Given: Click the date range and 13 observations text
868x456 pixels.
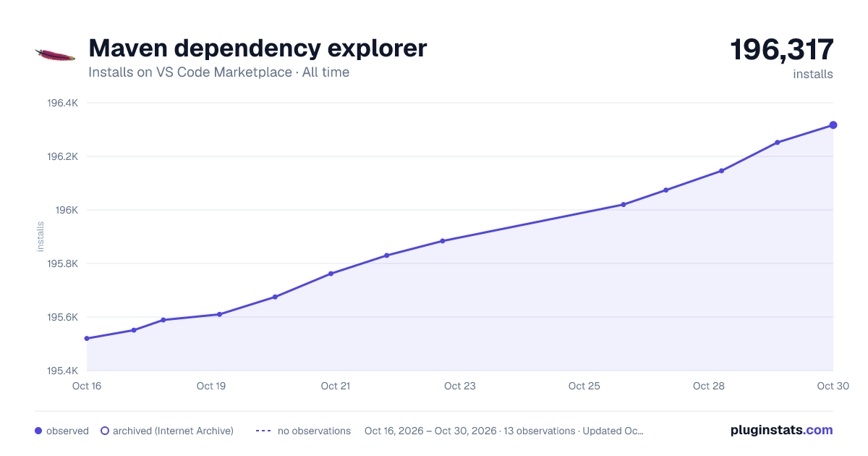Looking at the screenshot, I should (x=504, y=431).
